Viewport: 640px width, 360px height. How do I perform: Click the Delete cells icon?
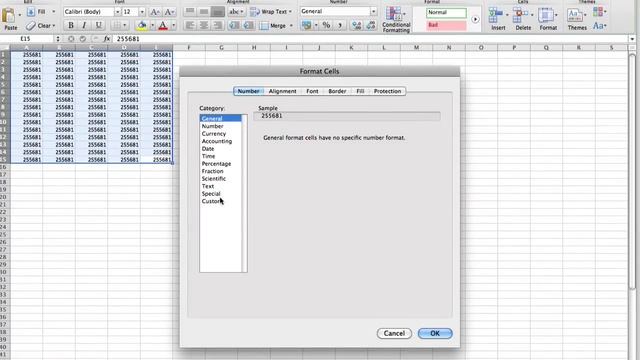pos(520,16)
